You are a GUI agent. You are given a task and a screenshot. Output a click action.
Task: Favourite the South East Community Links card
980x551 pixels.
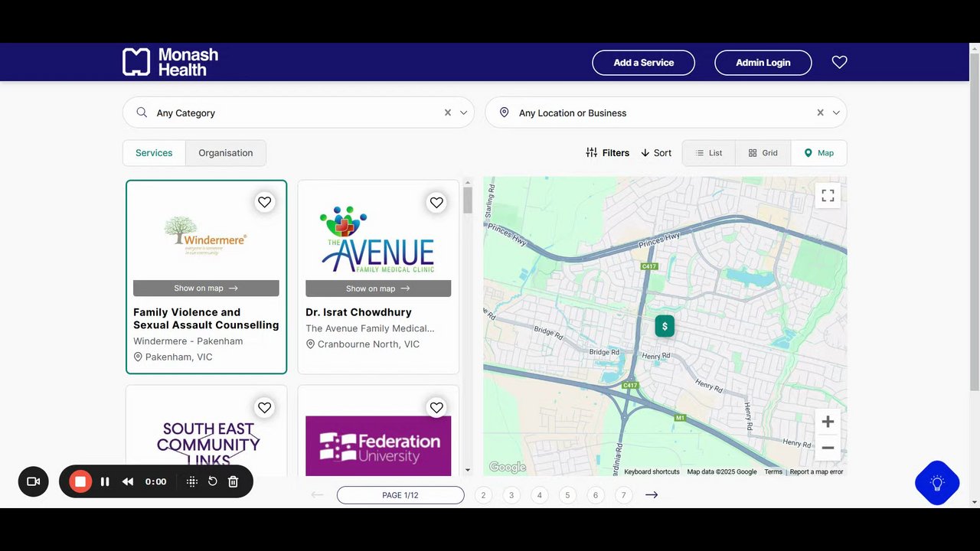point(264,408)
